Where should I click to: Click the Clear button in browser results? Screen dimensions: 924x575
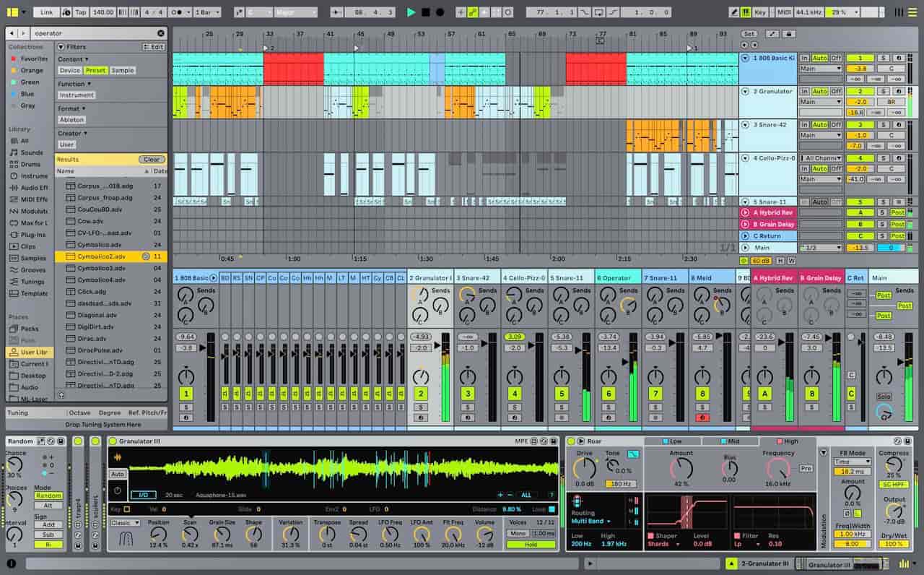[151, 159]
